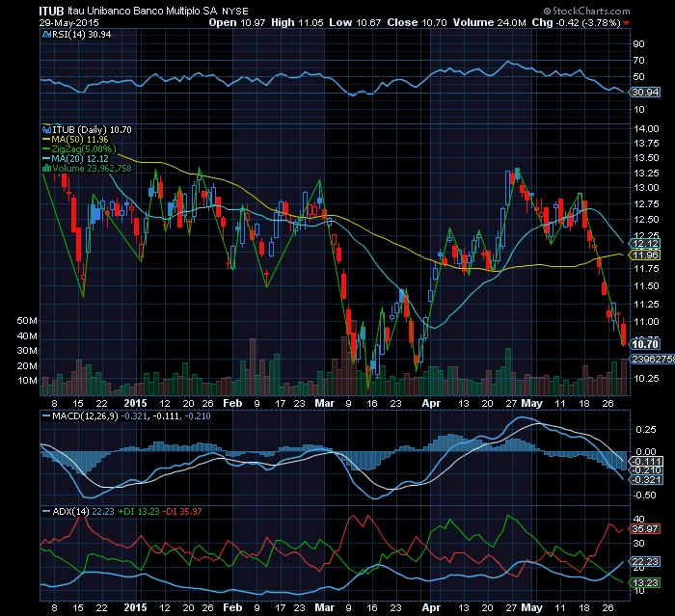675x616 pixels.
Task: Click the 30.94 RSI value tag on axis
Action: [x=645, y=93]
